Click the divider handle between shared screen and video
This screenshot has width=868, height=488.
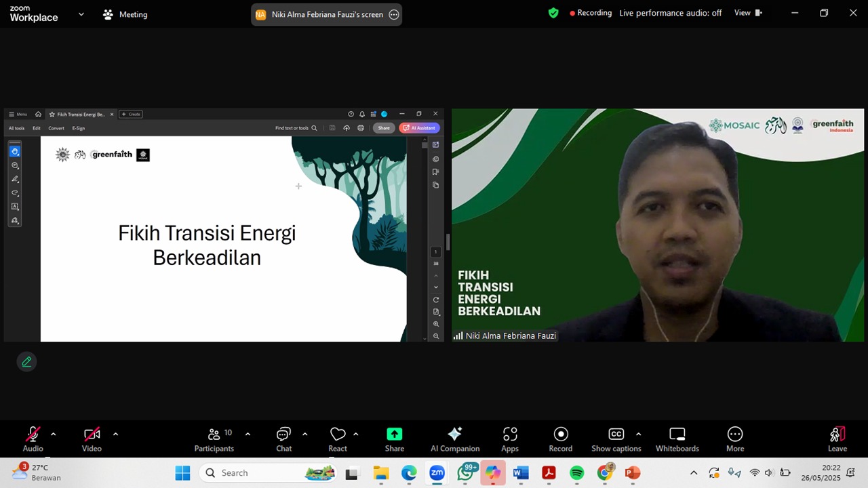448,241
